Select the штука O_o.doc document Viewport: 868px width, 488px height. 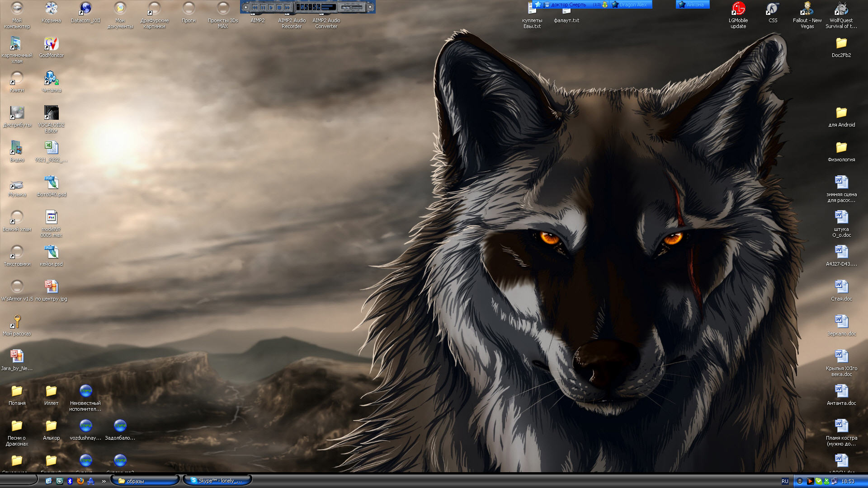[x=841, y=224]
